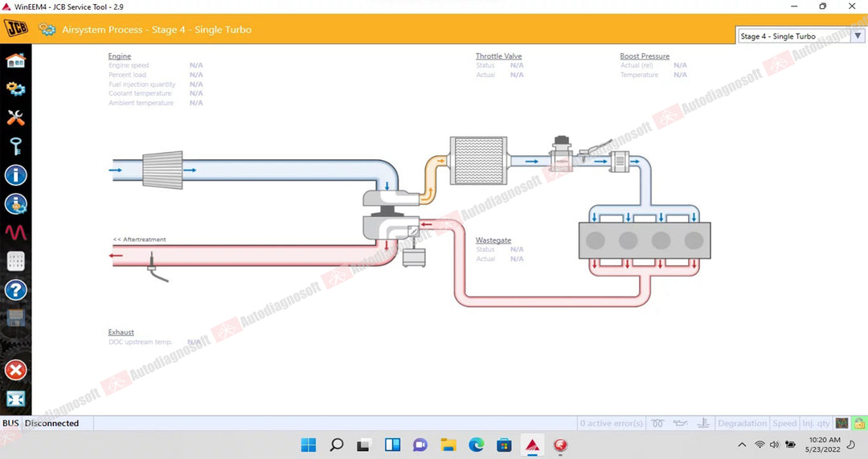The image size is (868, 459).
Task: Click the floppy disk save icon
Action: (x=15, y=318)
